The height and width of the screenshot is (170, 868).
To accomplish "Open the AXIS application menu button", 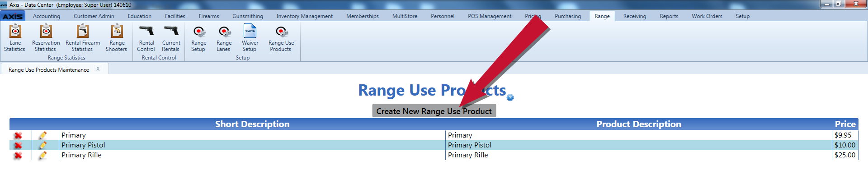I will 13,16.
